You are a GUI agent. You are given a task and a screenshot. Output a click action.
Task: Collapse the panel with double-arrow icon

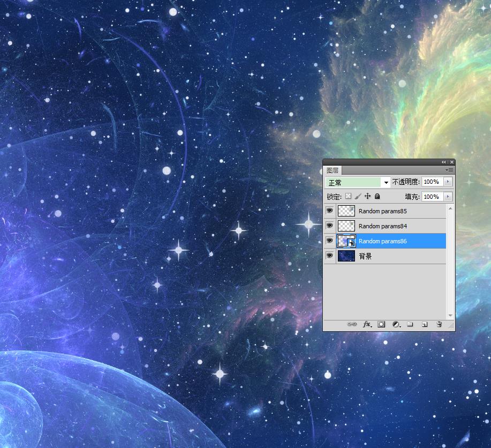443,162
